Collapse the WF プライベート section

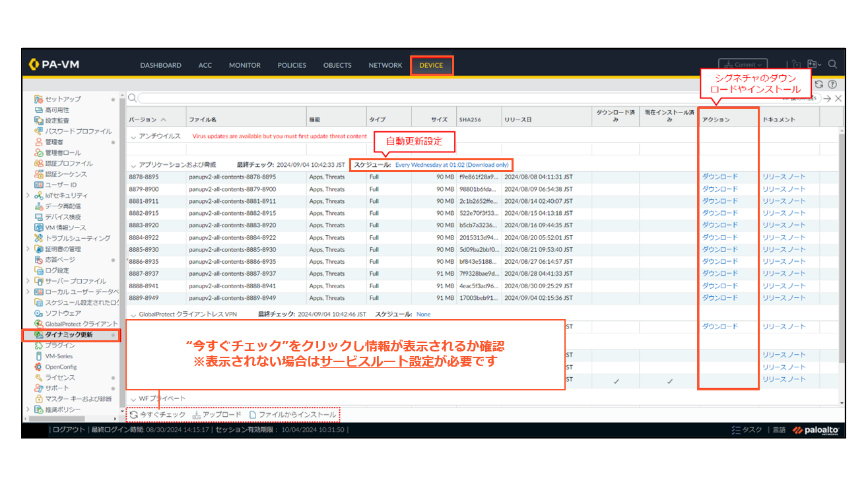click(133, 399)
